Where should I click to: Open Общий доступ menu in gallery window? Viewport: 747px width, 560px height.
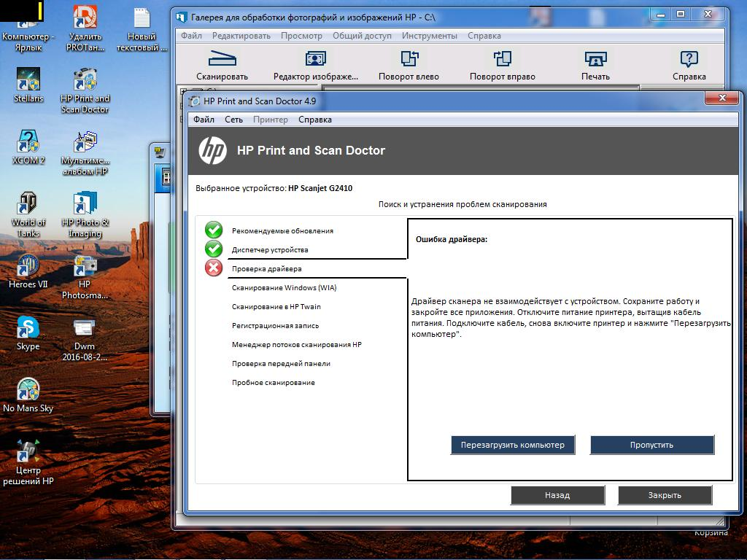(x=362, y=36)
